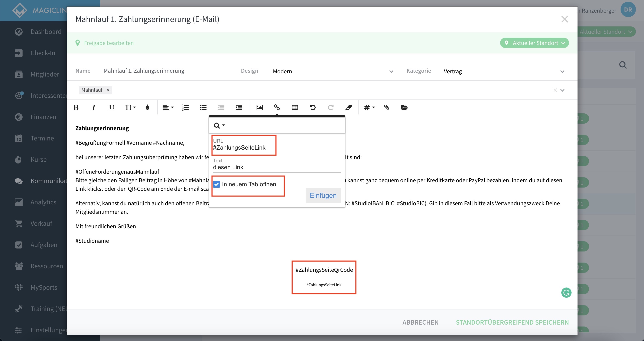Close the Mahnlauf dialog
This screenshot has height=341, width=644.
565,19
